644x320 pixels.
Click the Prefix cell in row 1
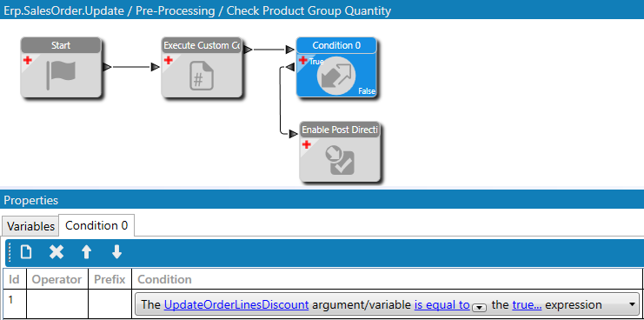(110, 303)
